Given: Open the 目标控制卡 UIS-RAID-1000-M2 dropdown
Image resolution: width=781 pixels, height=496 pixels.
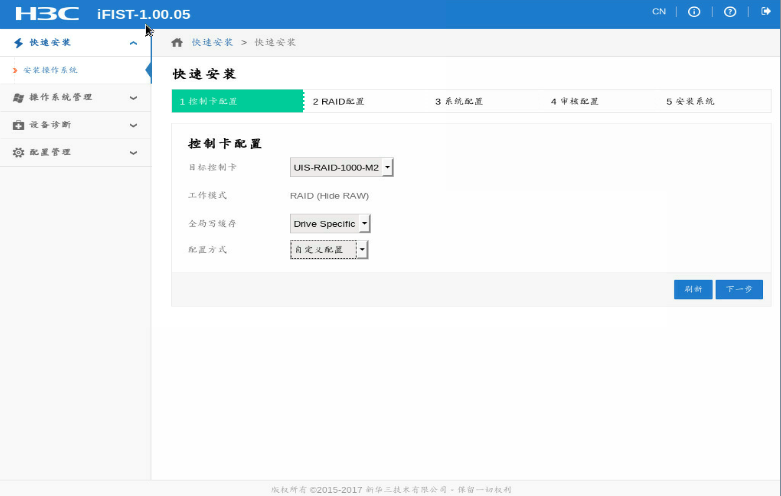Looking at the screenshot, I should tap(341, 167).
